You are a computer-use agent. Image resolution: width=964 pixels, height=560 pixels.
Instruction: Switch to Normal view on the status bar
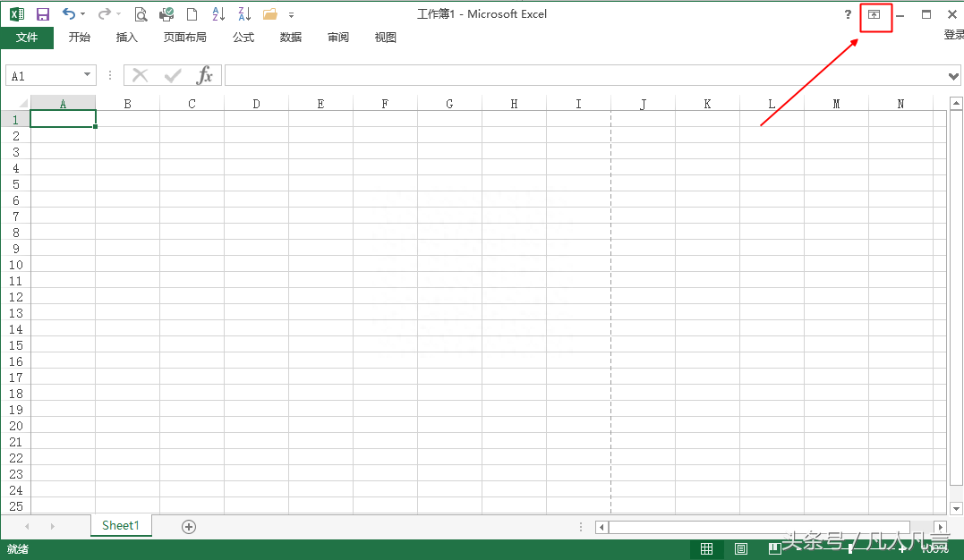(x=706, y=548)
